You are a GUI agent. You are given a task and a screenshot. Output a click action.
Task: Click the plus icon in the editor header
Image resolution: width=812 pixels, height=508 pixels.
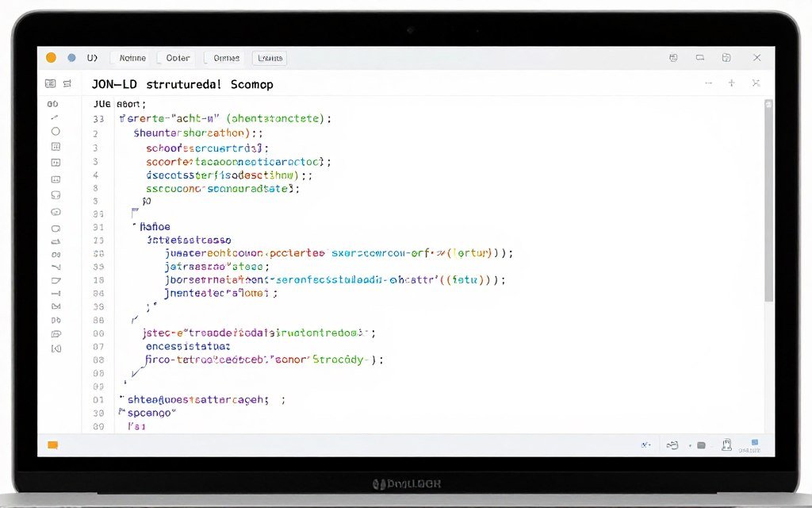(x=731, y=83)
